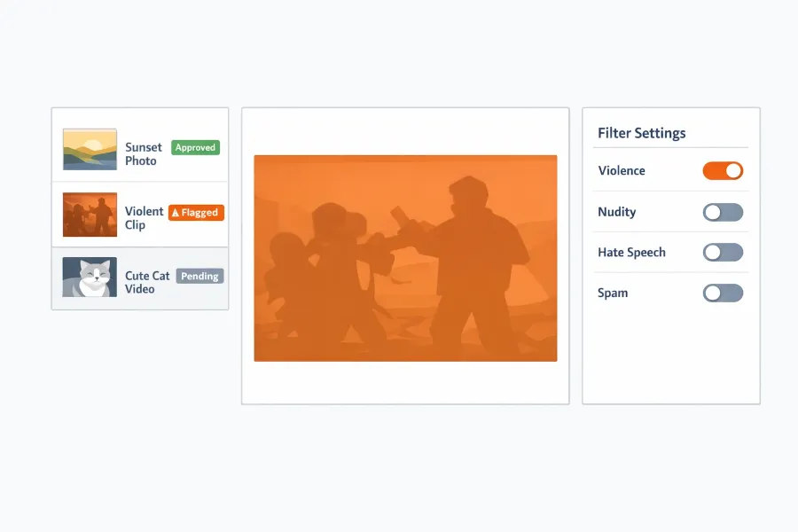
Task: Open the Filter Settings panel header
Action: [x=641, y=132]
